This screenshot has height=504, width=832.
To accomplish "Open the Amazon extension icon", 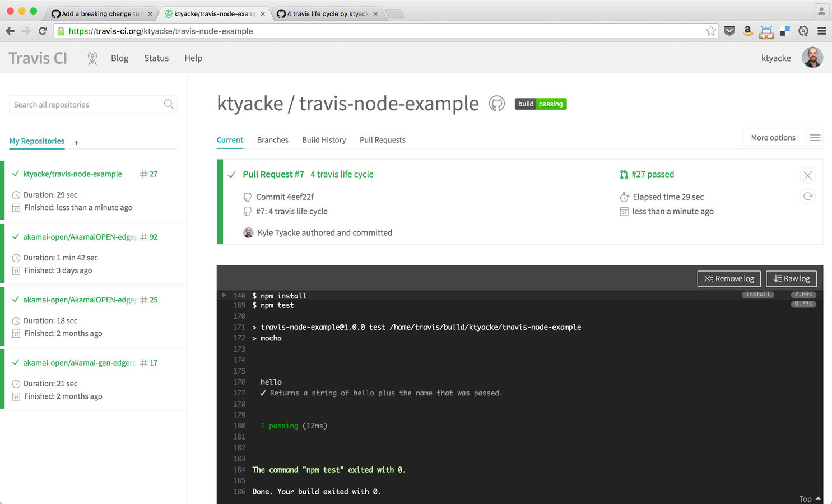I will 748,31.
